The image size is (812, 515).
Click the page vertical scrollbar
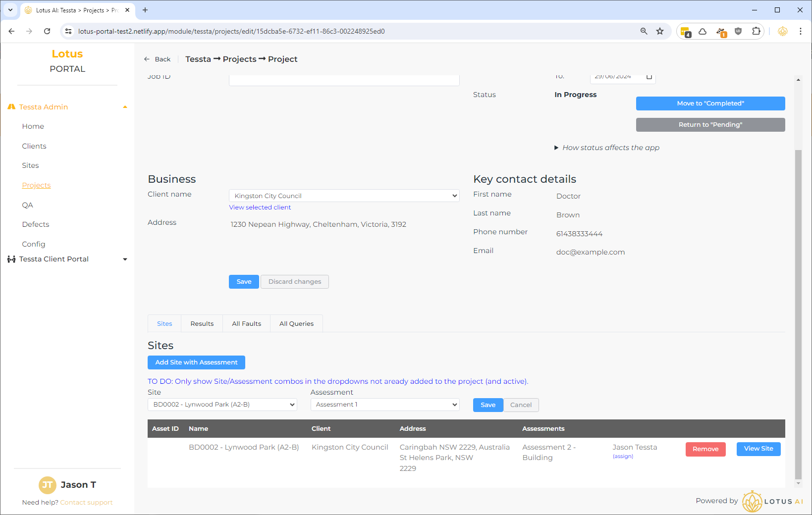(798, 297)
